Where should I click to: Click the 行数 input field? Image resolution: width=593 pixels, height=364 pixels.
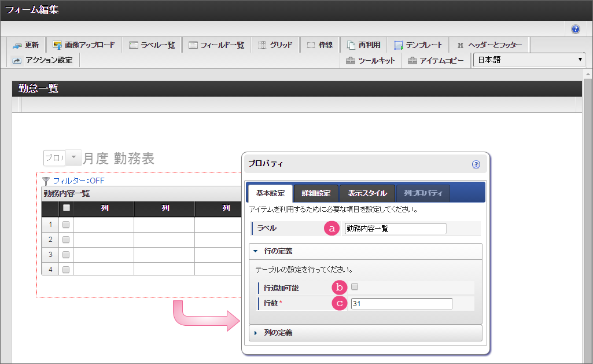coord(402,303)
